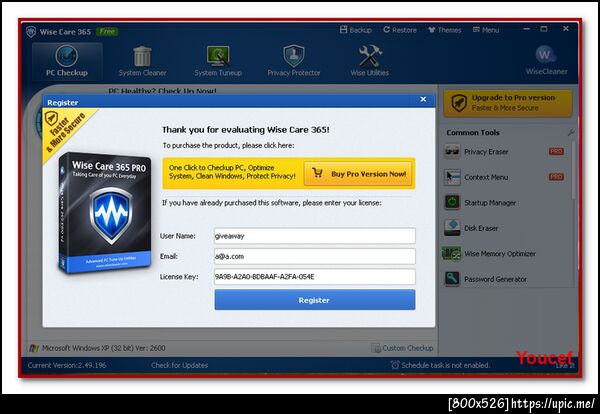Click the Email input field

315,256
